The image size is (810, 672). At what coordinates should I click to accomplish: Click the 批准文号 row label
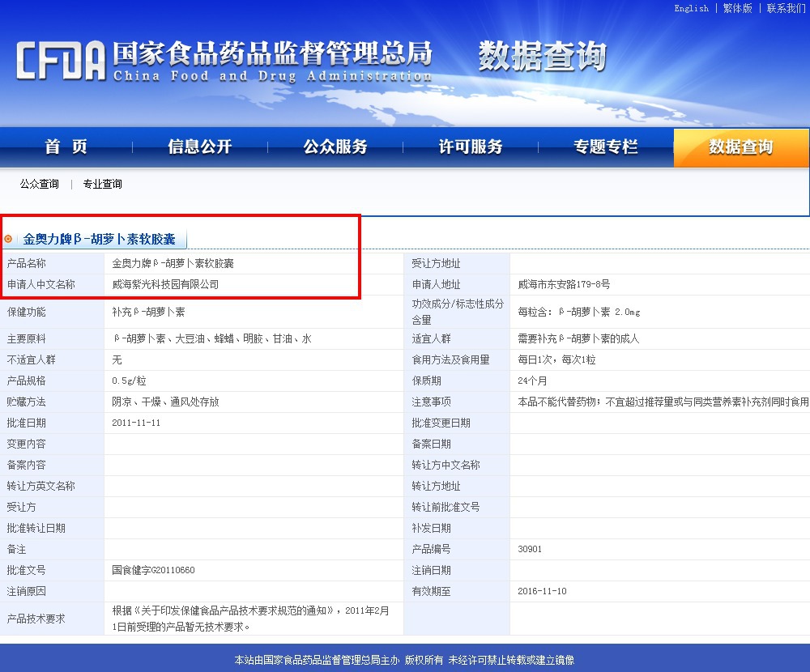click(x=27, y=570)
